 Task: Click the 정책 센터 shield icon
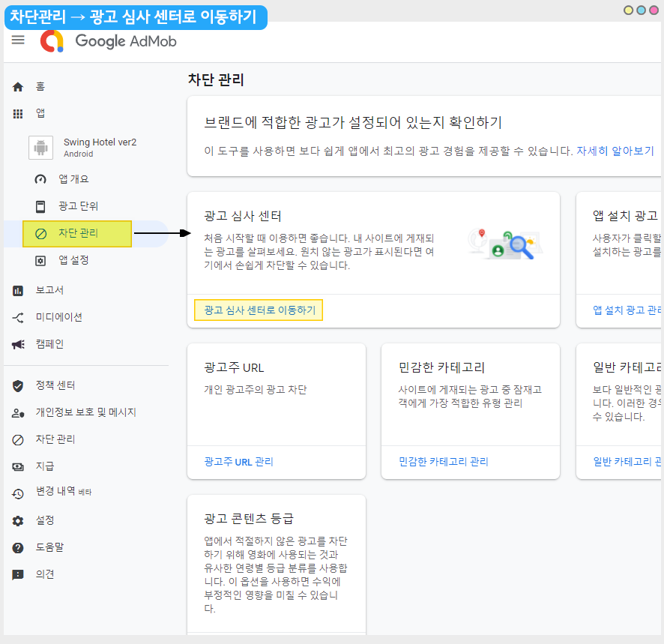click(18, 386)
